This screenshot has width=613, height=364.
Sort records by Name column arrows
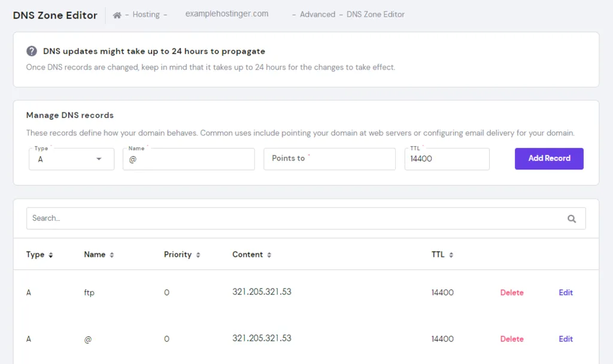(112, 255)
